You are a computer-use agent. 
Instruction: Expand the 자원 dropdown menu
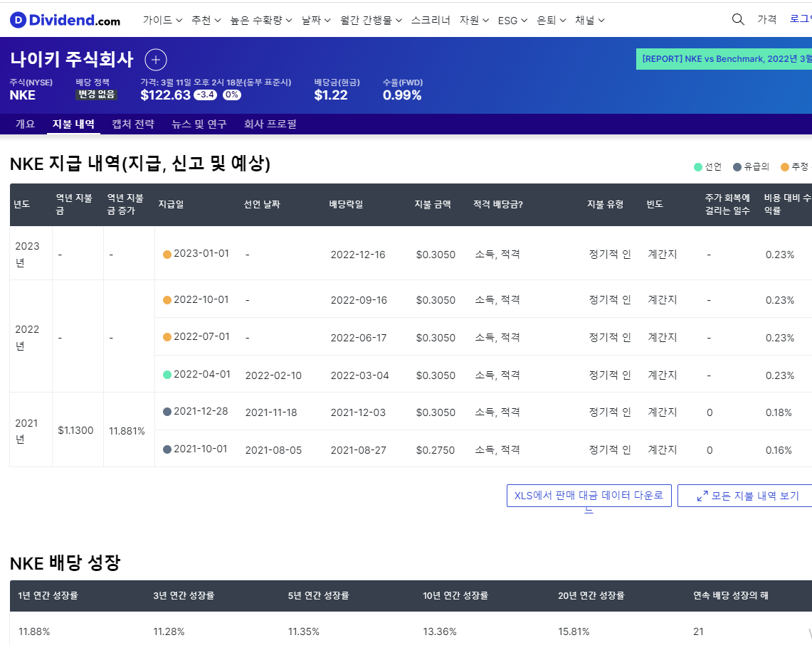(474, 20)
